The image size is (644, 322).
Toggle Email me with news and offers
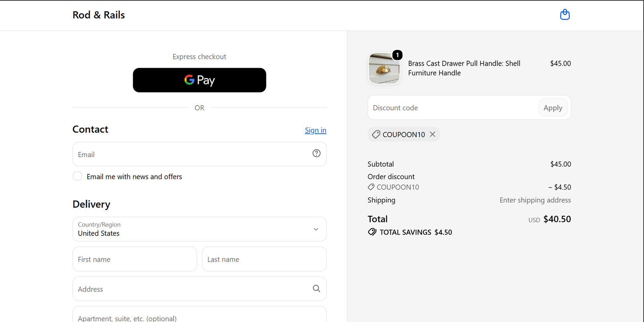click(x=78, y=176)
